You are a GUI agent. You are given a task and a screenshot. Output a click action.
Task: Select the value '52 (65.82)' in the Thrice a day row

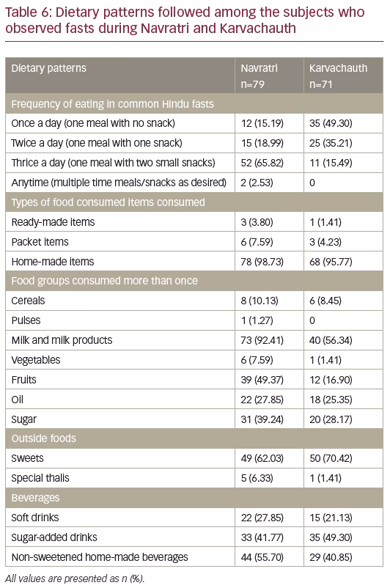262,163
